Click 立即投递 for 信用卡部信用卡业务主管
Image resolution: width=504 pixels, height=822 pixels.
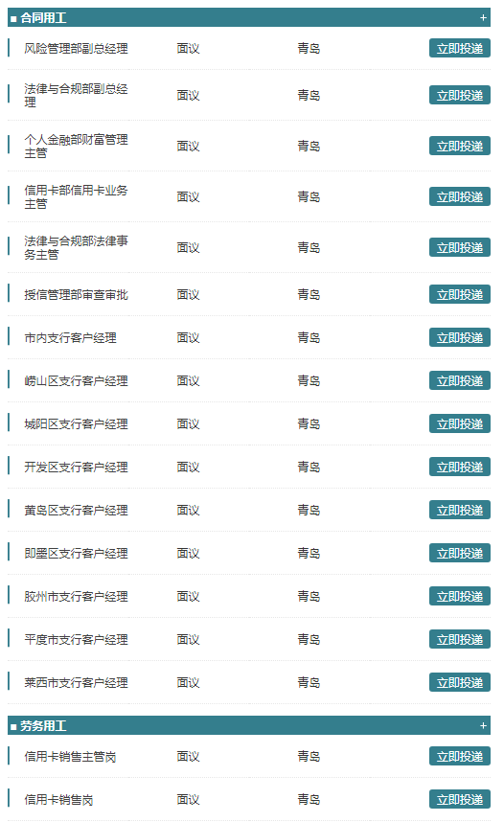point(459,196)
